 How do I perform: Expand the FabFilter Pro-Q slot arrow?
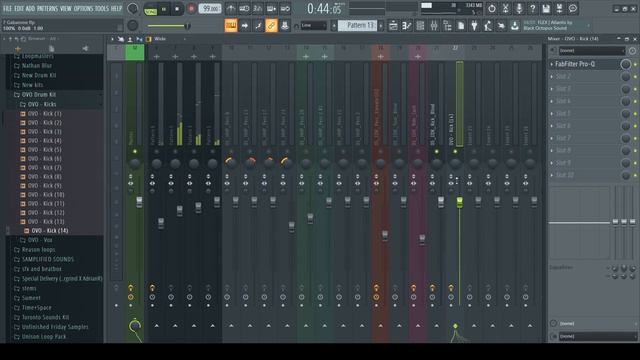click(x=552, y=64)
